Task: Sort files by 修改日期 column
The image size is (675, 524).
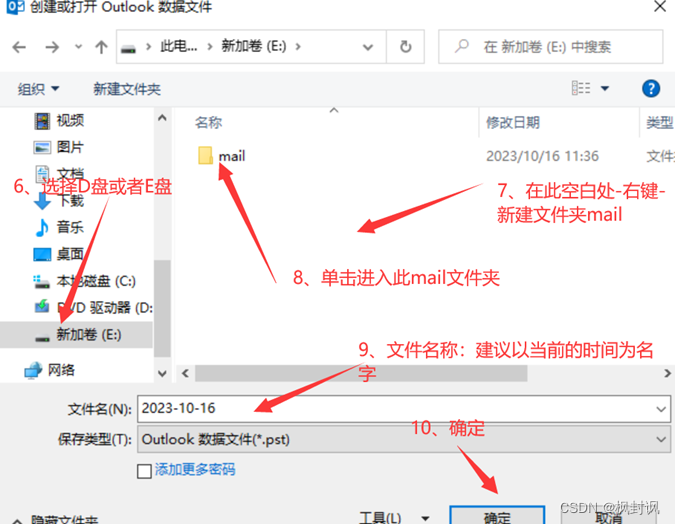Action: click(x=513, y=123)
